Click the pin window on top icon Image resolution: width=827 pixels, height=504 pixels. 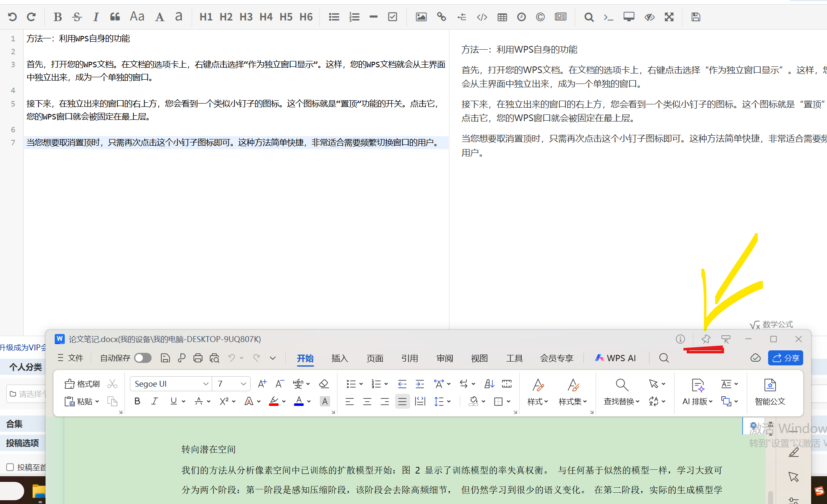(x=706, y=339)
